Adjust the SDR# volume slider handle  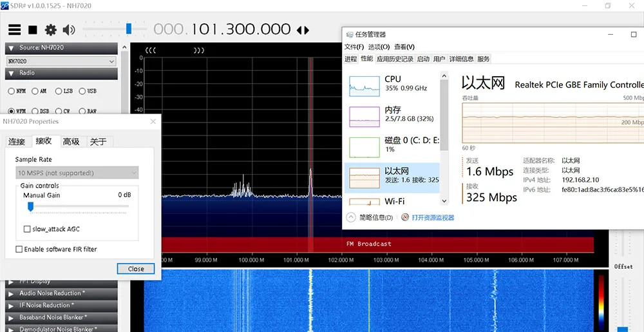(x=129, y=28)
